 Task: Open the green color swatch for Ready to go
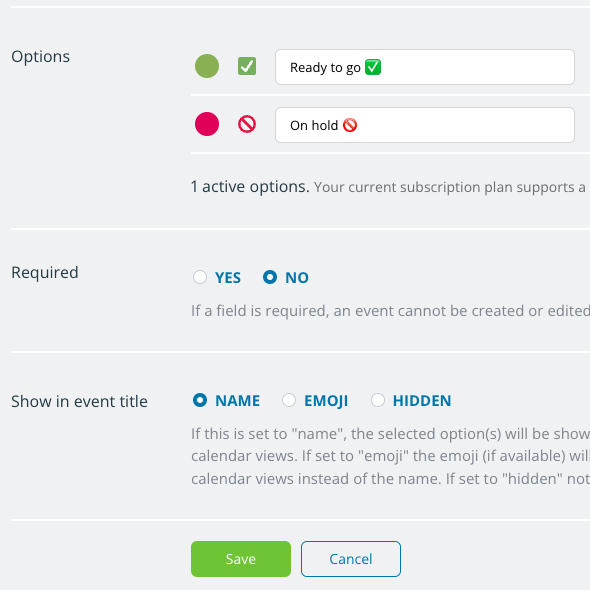(207, 66)
